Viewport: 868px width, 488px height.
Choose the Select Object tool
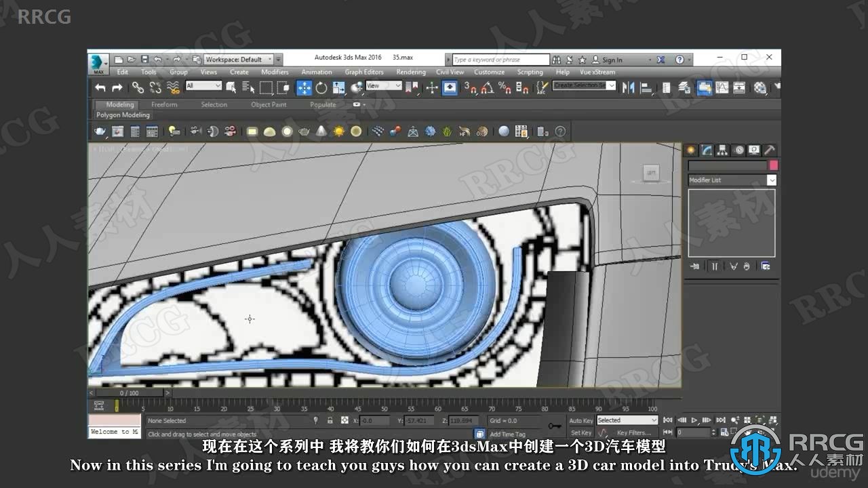click(231, 87)
